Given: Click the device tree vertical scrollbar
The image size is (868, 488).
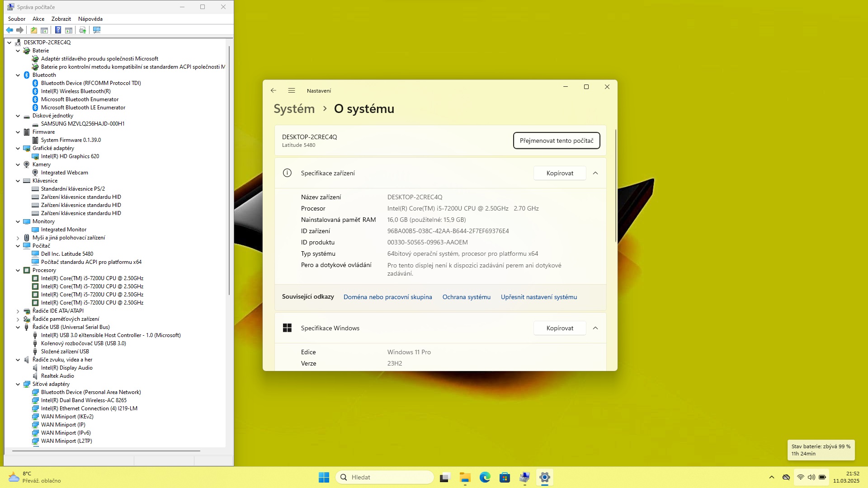Looking at the screenshot, I should pyautogui.click(x=230, y=170).
